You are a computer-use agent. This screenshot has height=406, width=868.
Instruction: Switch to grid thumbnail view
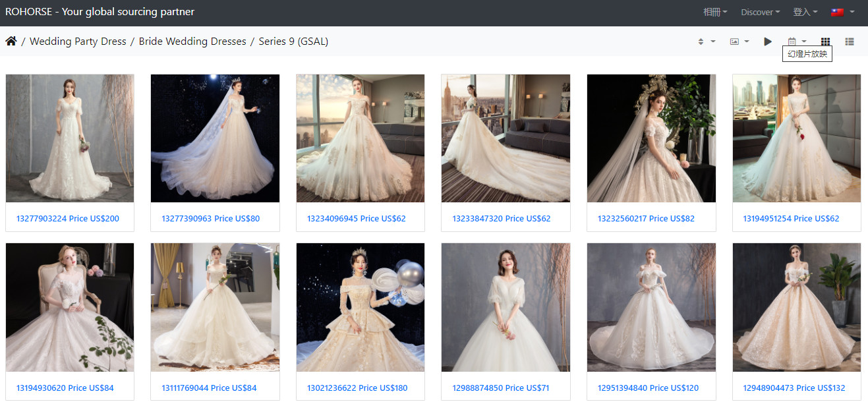825,42
